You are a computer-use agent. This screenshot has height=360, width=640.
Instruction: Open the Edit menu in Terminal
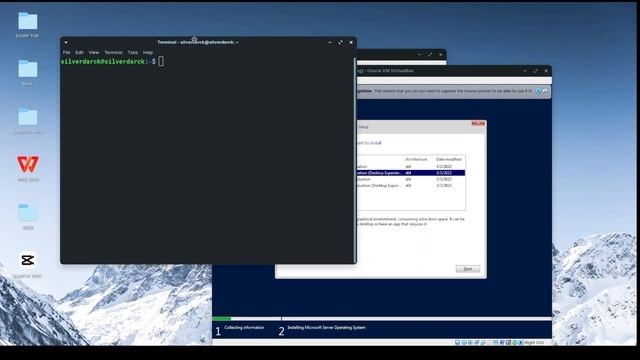coord(79,53)
